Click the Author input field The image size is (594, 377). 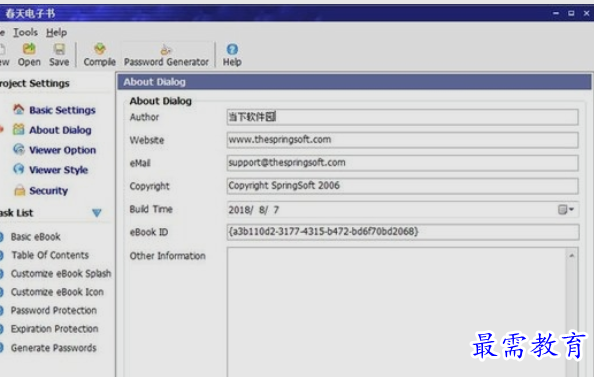[x=402, y=117]
